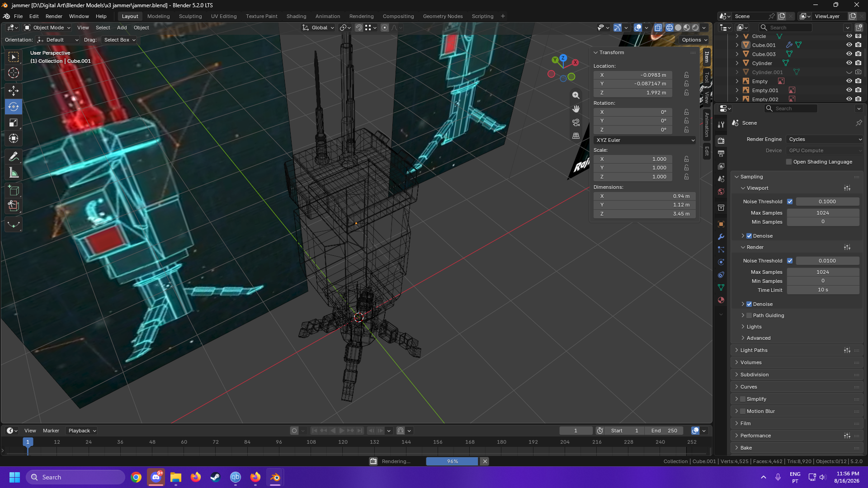Screen dimensions: 868x488
Task: Open the Render menu
Action: pos(54,16)
